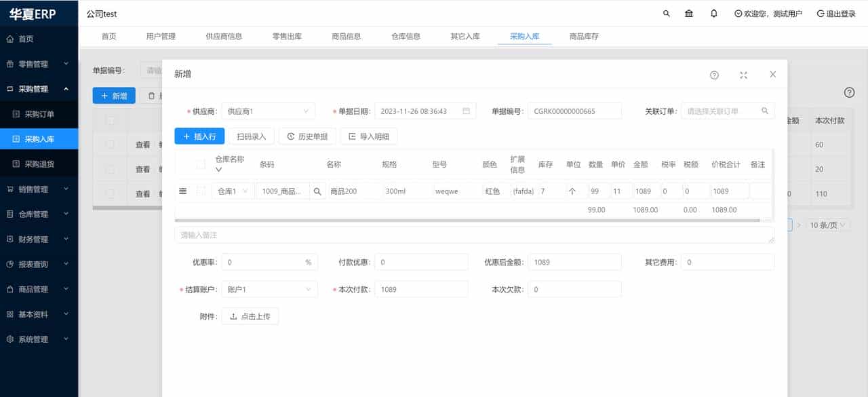Switch to the 用户管理 tab
The width and height of the screenshot is (868, 397).
[x=160, y=36]
